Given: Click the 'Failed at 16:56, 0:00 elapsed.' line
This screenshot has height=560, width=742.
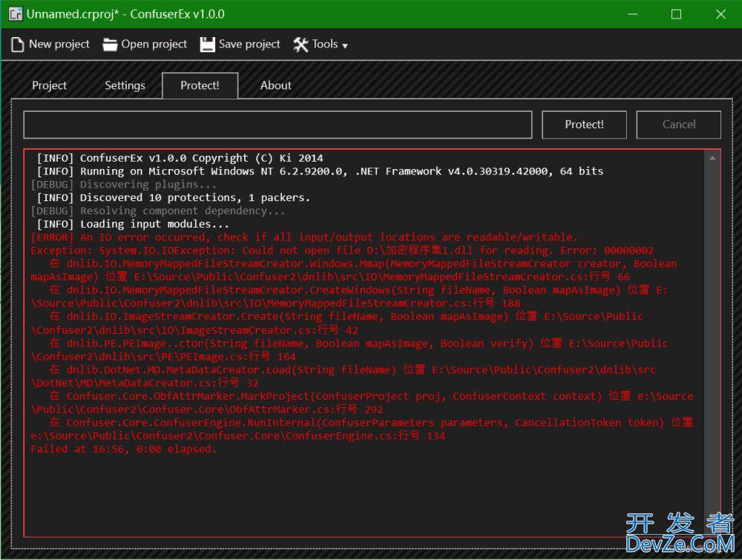Looking at the screenshot, I should pos(123,449).
